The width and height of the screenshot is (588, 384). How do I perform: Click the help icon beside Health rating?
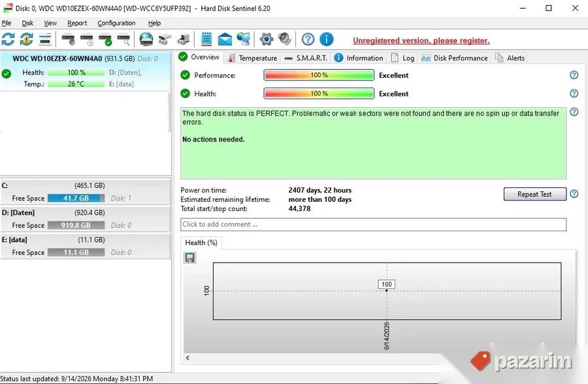tap(574, 93)
